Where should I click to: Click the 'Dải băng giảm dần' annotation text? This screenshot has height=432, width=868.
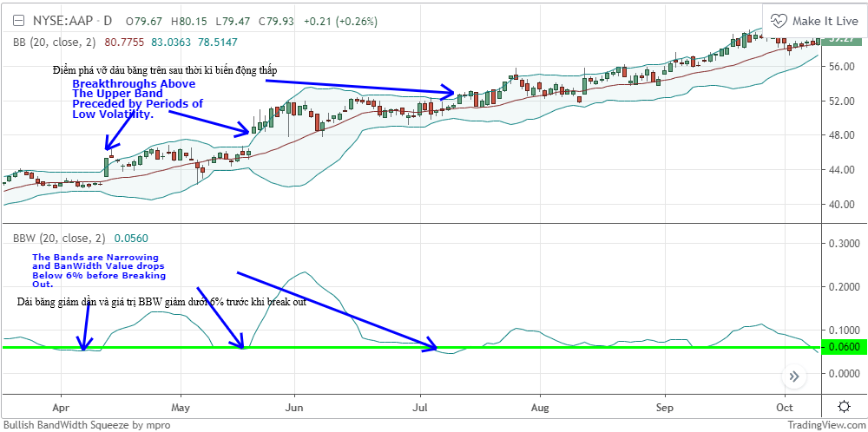(x=161, y=303)
